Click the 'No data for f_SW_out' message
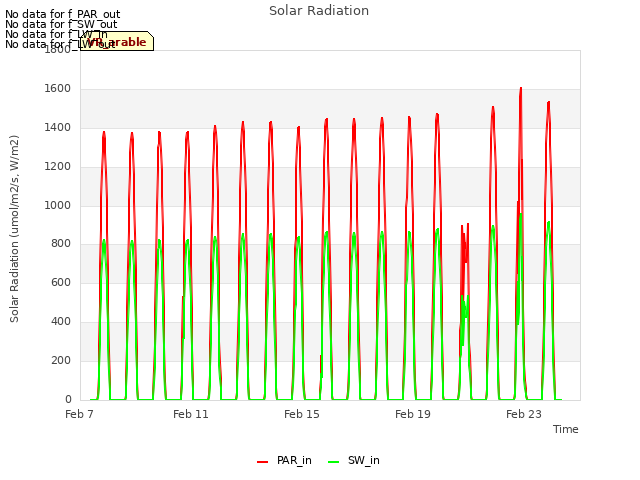The image size is (640, 480). [x=61, y=24]
